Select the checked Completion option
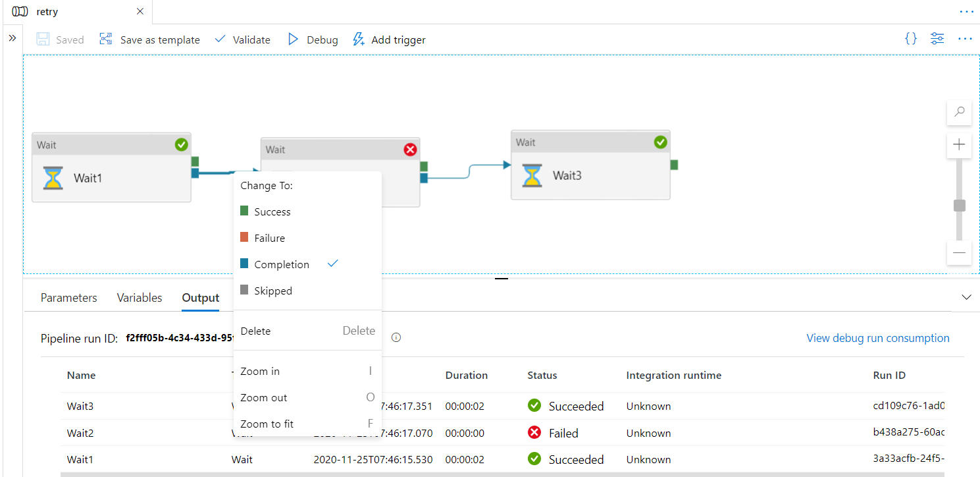 (x=307, y=264)
